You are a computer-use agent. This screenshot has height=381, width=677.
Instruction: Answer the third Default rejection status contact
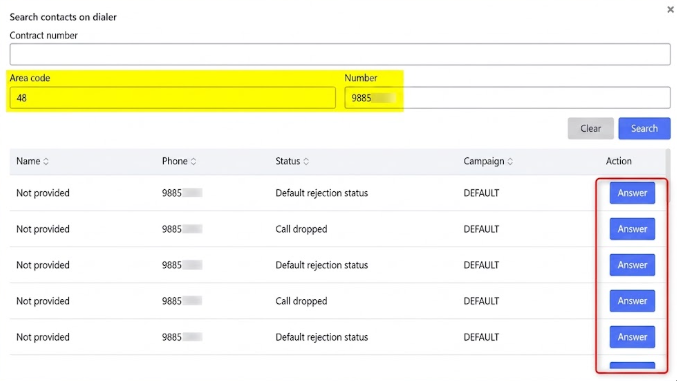632,337
